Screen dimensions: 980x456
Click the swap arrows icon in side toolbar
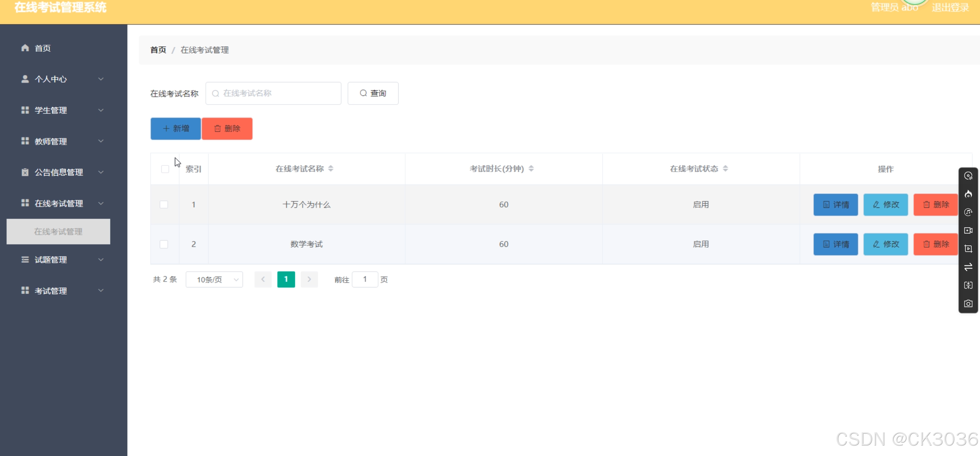point(968,267)
